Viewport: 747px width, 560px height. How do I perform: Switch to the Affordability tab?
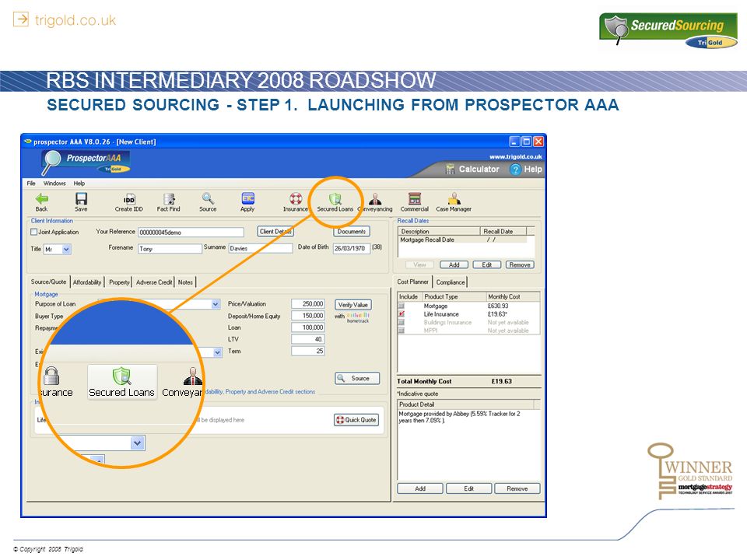coord(87,282)
